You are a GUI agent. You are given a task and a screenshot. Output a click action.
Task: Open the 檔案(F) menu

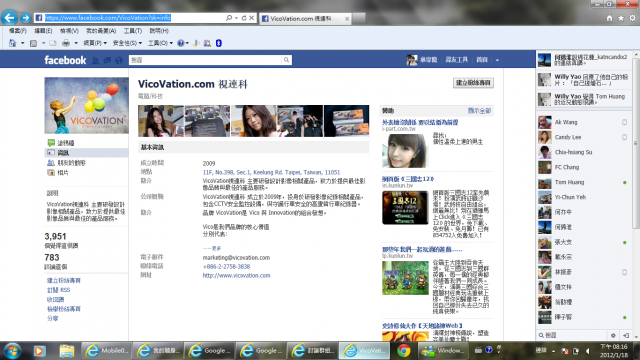[x=18, y=31]
